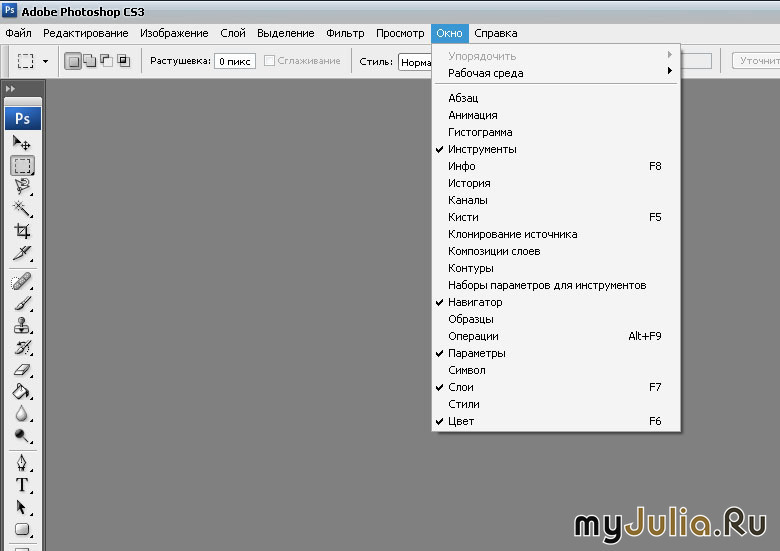780x551 pixels.
Task: Open the Просмотр menu
Action: tap(400, 33)
